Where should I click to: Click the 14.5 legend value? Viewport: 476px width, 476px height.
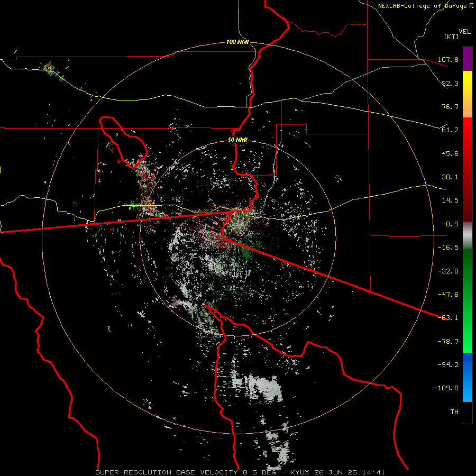(x=450, y=200)
